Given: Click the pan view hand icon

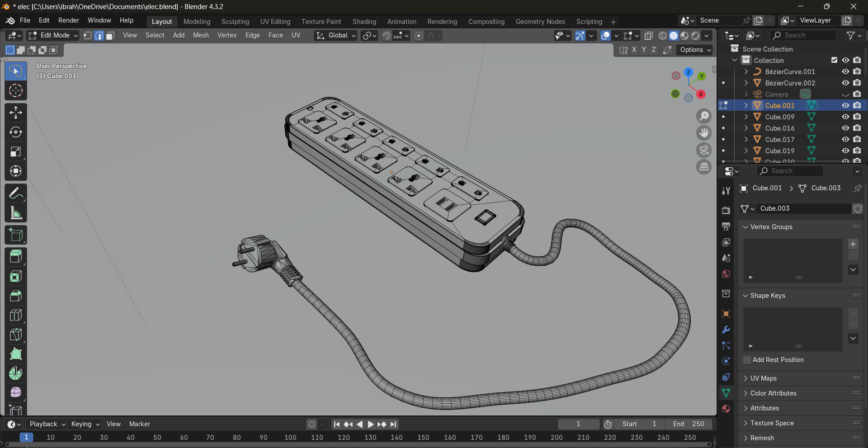Looking at the screenshot, I should pyautogui.click(x=704, y=133).
